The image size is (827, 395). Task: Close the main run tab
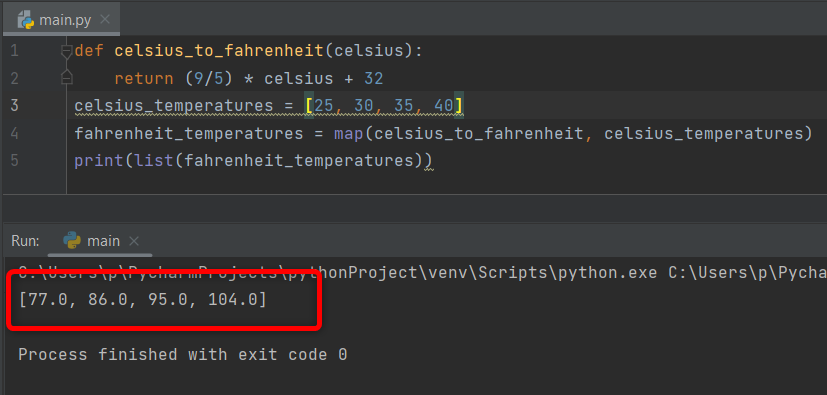[134, 241]
